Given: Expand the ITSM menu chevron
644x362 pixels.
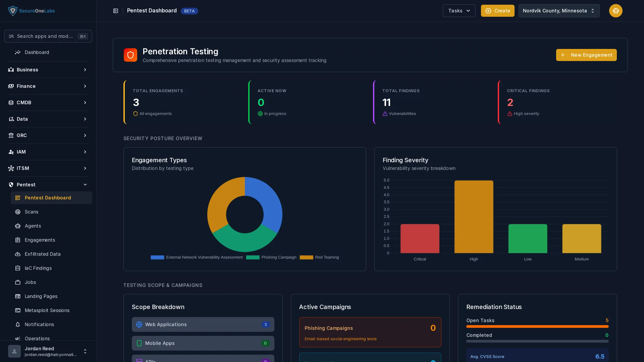Looking at the screenshot, I should (85, 168).
